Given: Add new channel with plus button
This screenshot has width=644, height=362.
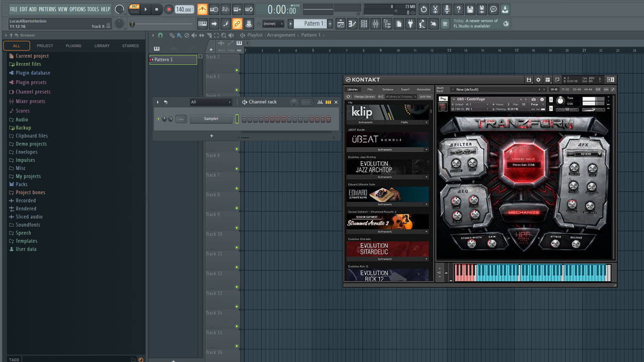Looking at the screenshot, I should click(211, 136).
